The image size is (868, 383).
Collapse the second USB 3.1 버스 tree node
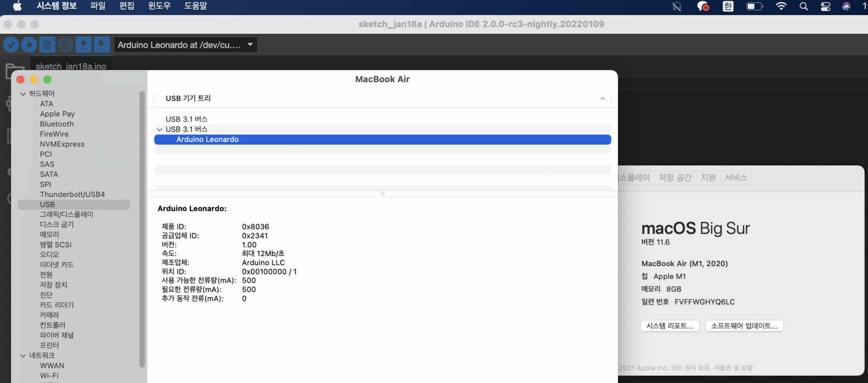(x=159, y=129)
